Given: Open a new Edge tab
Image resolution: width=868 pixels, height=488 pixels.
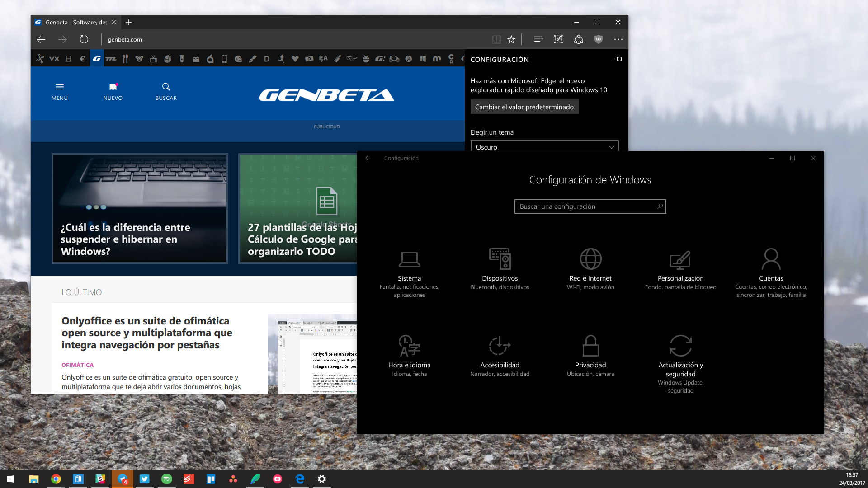Looking at the screenshot, I should (x=129, y=22).
